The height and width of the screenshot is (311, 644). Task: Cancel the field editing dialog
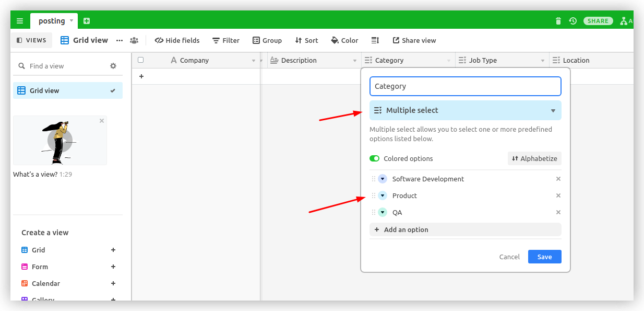click(509, 257)
